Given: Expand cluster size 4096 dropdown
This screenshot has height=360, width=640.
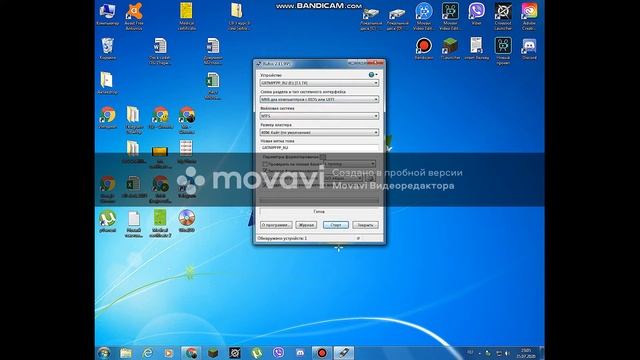Looking at the screenshot, I should 319,132.
